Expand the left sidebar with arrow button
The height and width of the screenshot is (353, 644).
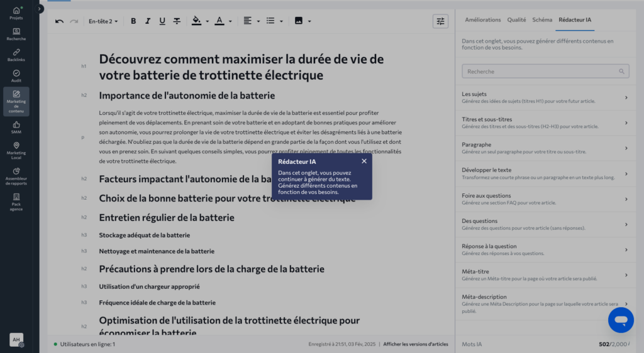tap(40, 9)
